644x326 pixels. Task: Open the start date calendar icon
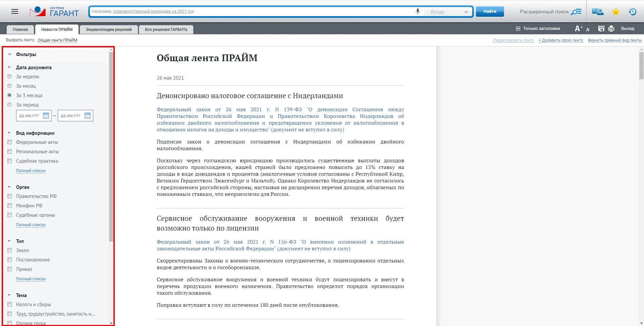click(x=46, y=116)
